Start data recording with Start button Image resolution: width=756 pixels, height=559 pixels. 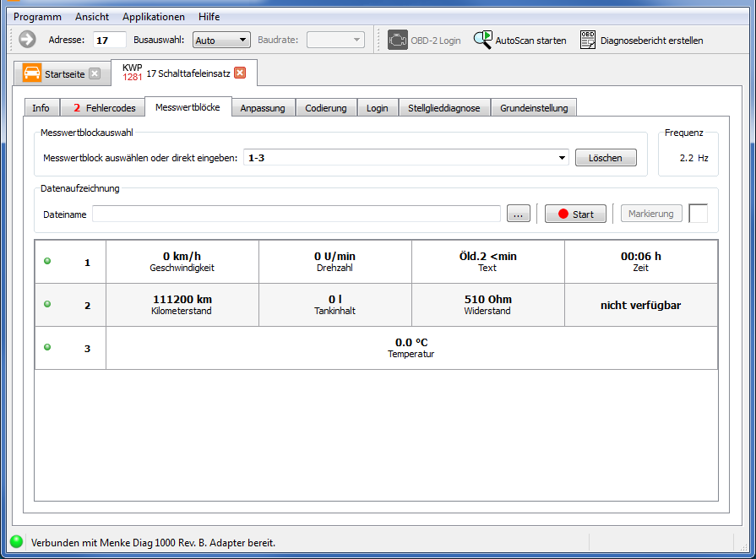coord(575,214)
